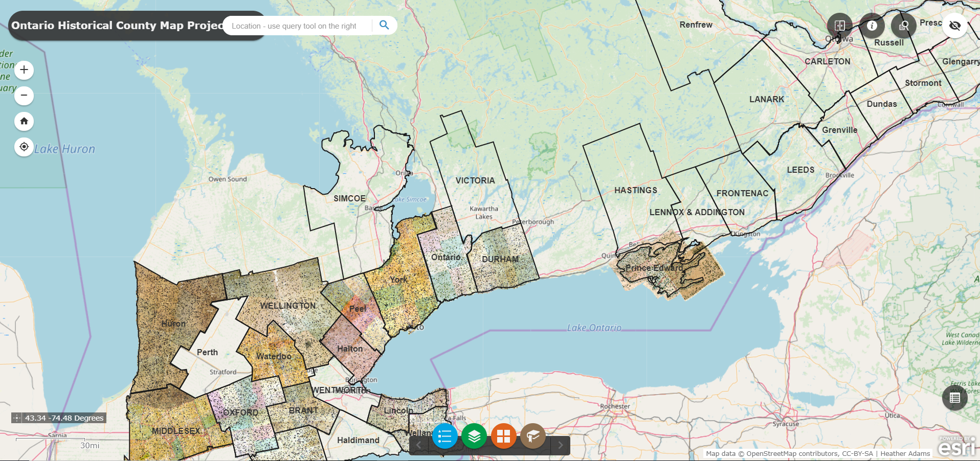Image resolution: width=980 pixels, height=461 pixels.
Task: Hide map layers with the eye-slash toggle
Action: point(955,25)
